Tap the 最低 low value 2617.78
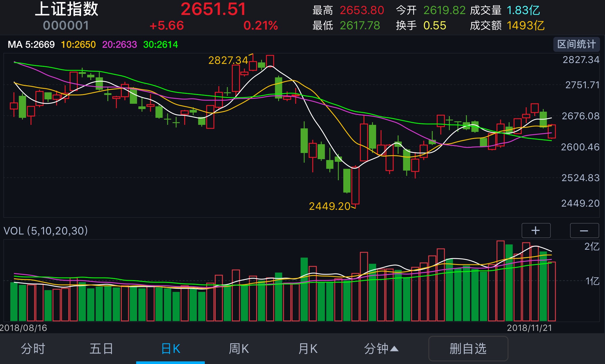This screenshot has height=364, width=605. point(360,25)
